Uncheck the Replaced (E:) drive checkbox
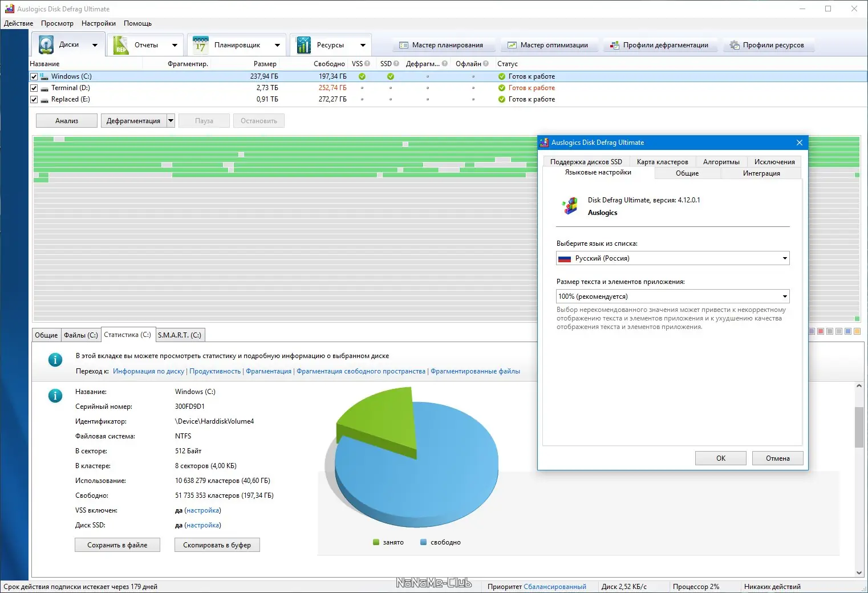The height and width of the screenshot is (593, 868). (x=34, y=99)
